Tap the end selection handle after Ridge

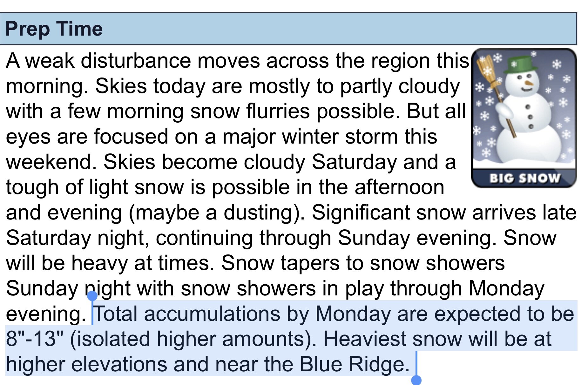[416, 380]
